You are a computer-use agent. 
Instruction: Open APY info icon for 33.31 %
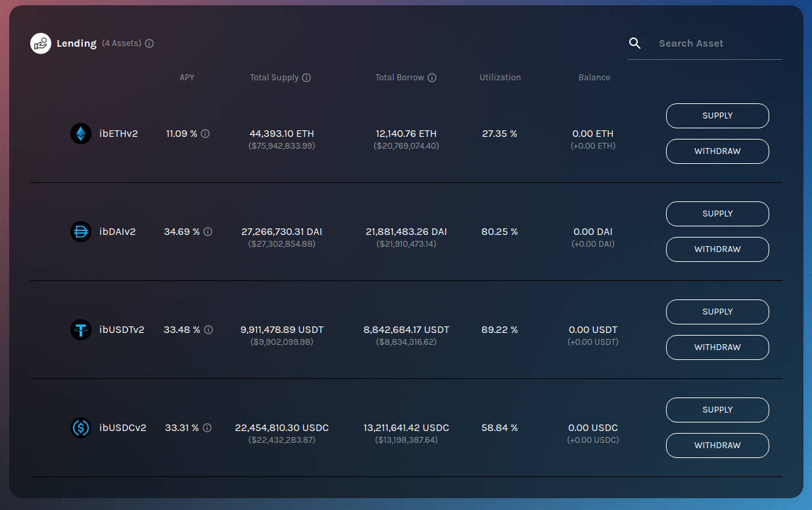tap(207, 428)
